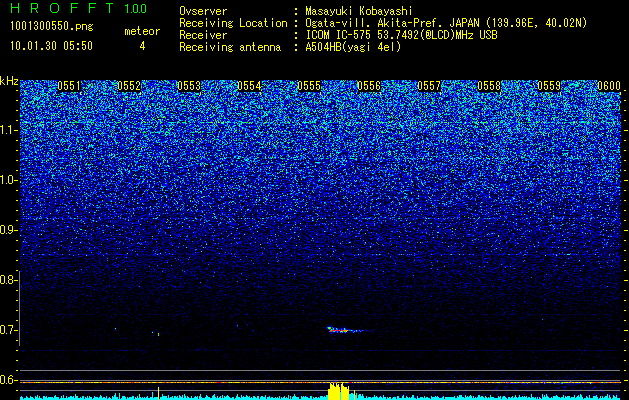Image resolution: width=629 pixels, height=400 pixels.
Task: Click the Receiving Location label
Action: pyautogui.click(x=233, y=23)
